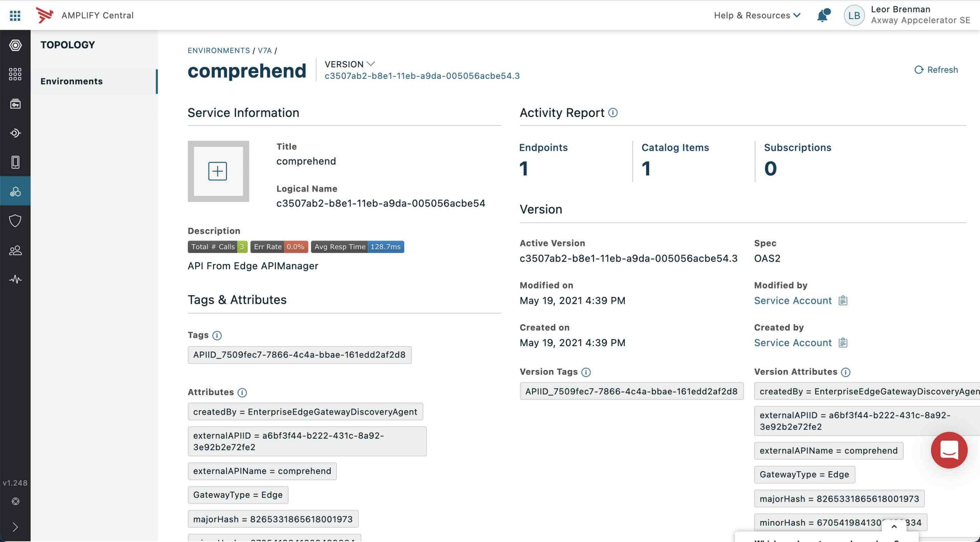Click externalAPIName chip under Attributes
The width and height of the screenshot is (980, 542).
pyautogui.click(x=262, y=471)
